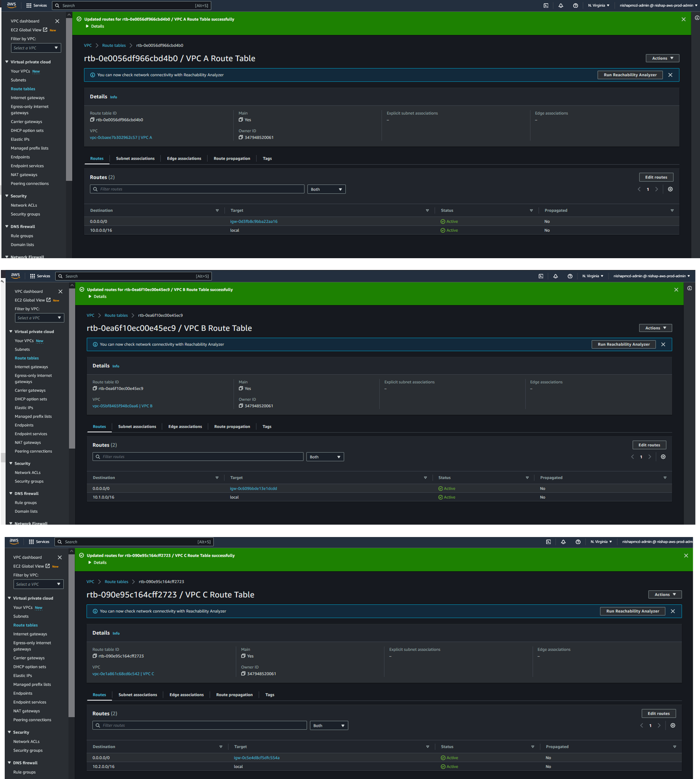The height and width of the screenshot is (779, 700).
Task: Click Edit routes for VPC B Route Table
Action: [x=649, y=445]
